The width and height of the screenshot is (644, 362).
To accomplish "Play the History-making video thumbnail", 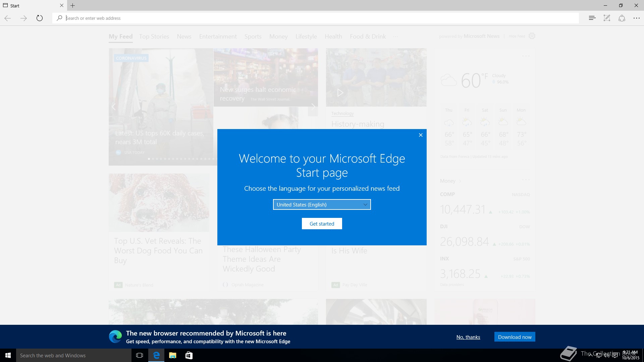I will tap(376, 77).
